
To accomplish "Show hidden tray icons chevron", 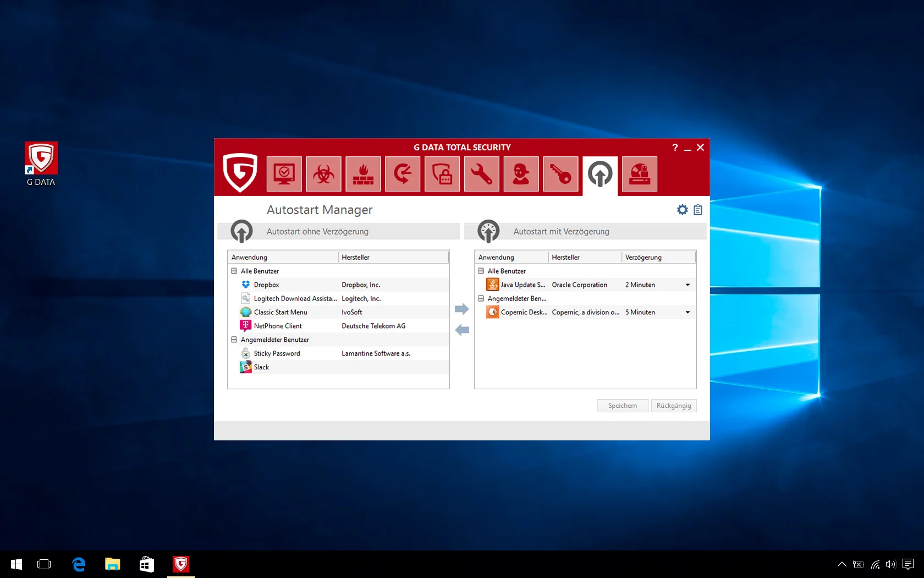I will tap(842, 564).
